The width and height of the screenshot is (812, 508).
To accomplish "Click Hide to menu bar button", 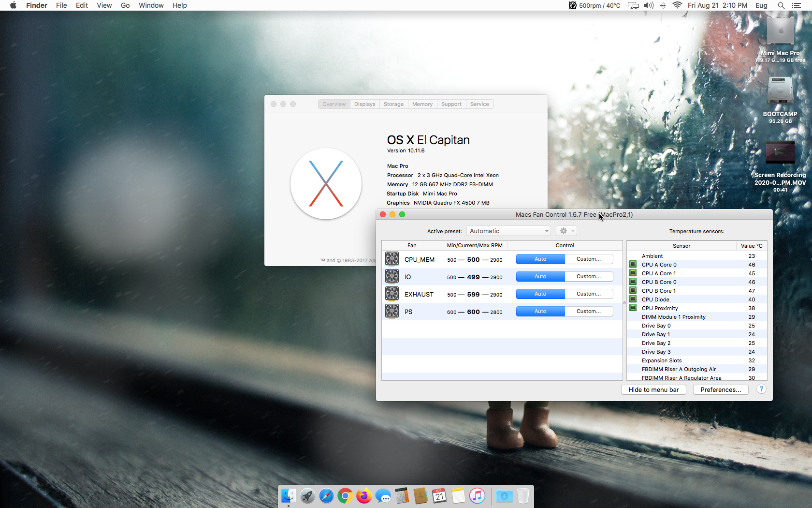I will click(x=653, y=389).
